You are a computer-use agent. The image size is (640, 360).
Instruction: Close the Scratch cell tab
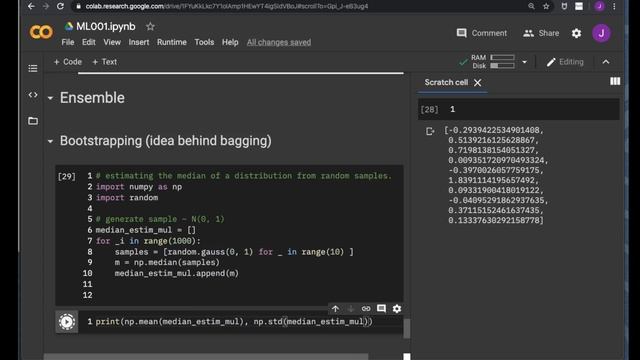[478, 83]
